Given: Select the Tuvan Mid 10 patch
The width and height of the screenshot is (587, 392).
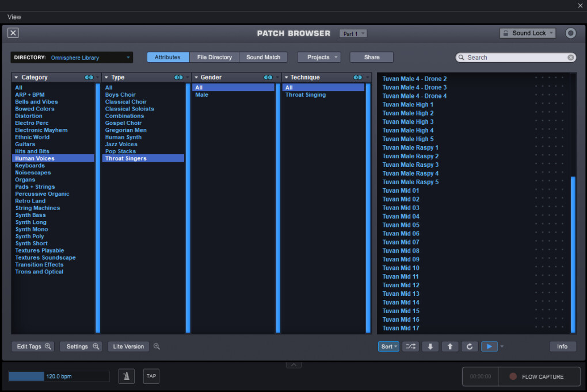Looking at the screenshot, I should click(474, 268).
